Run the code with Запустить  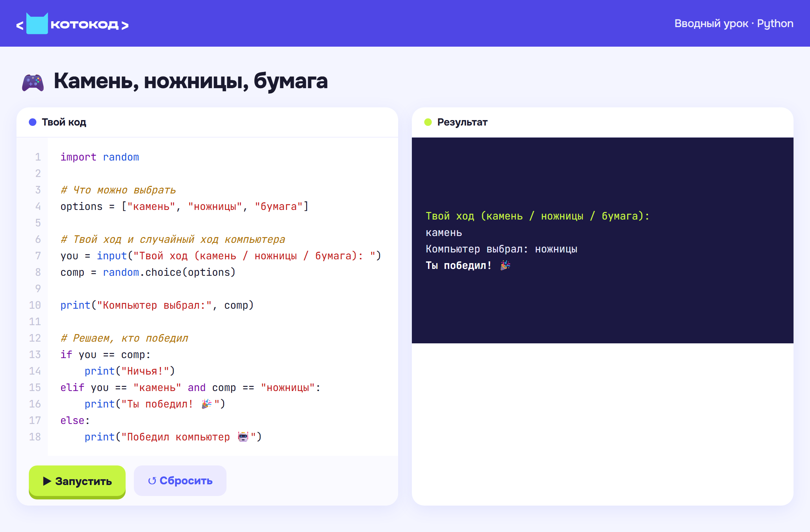(77, 481)
